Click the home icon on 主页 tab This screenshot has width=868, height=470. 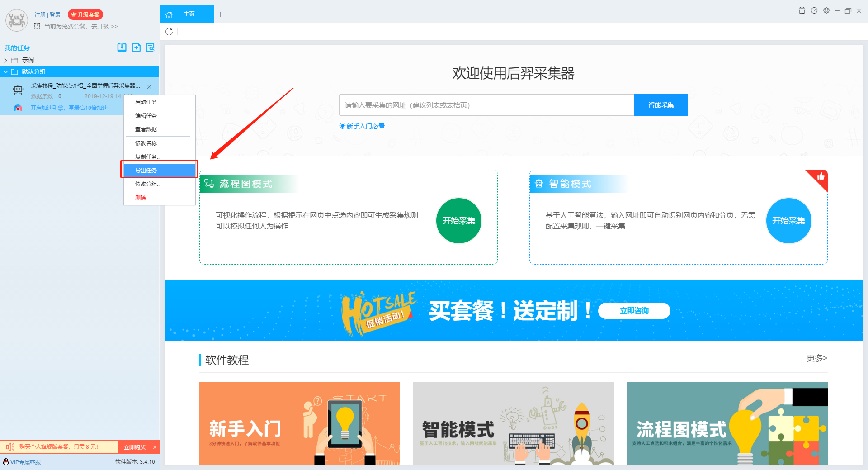click(x=169, y=14)
